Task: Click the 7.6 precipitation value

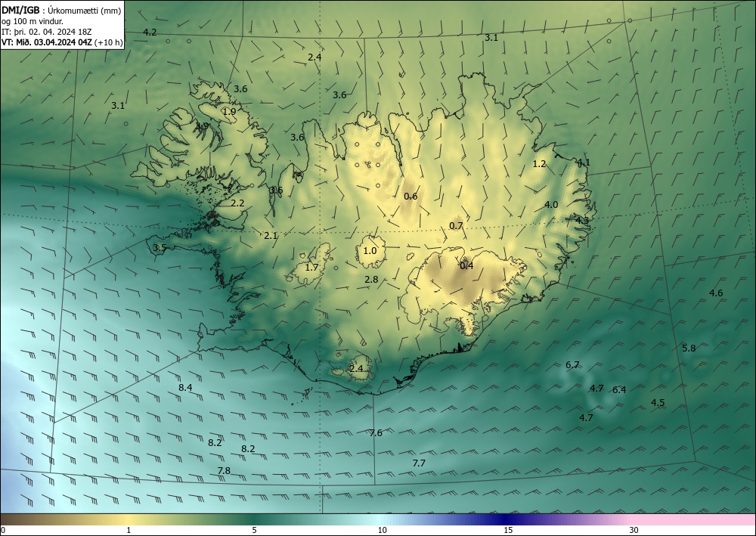Action: (x=376, y=433)
